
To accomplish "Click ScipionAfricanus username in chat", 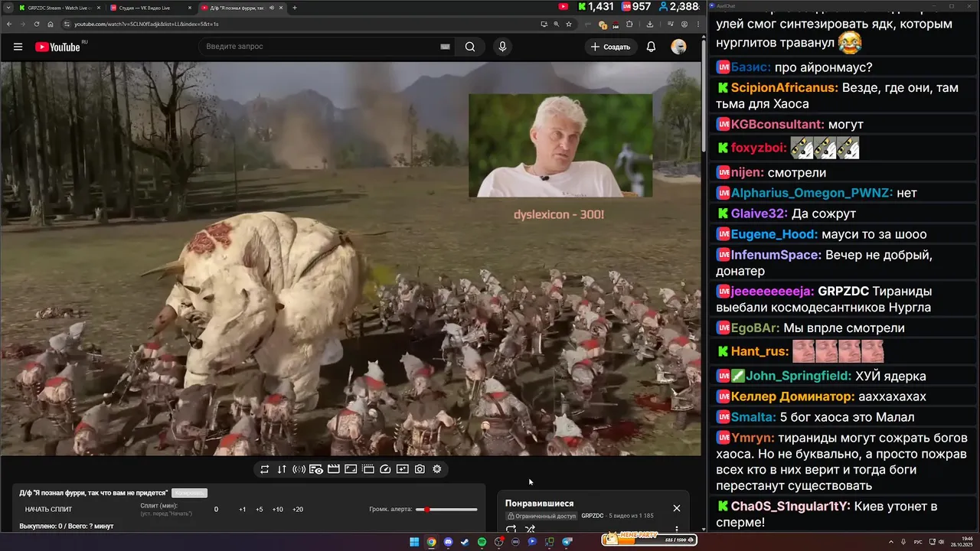I will pyautogui.click(x=784, y=88).
